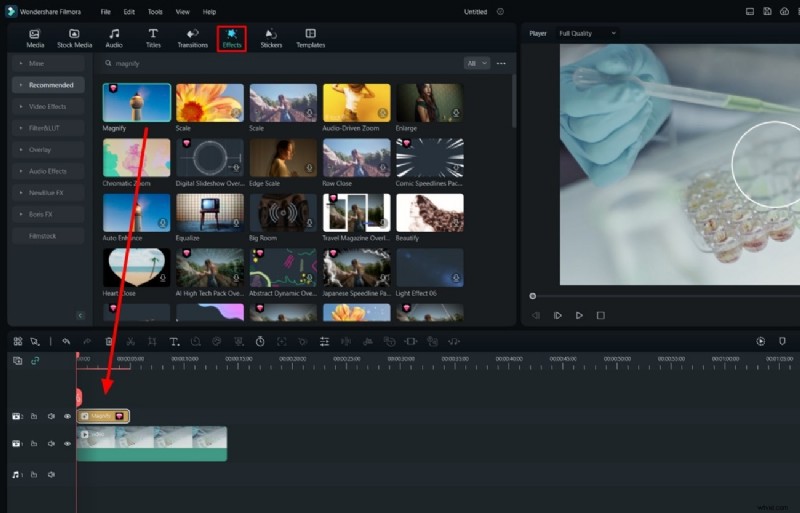
Task: Click the three-dot more options icon
Action: 501,63
